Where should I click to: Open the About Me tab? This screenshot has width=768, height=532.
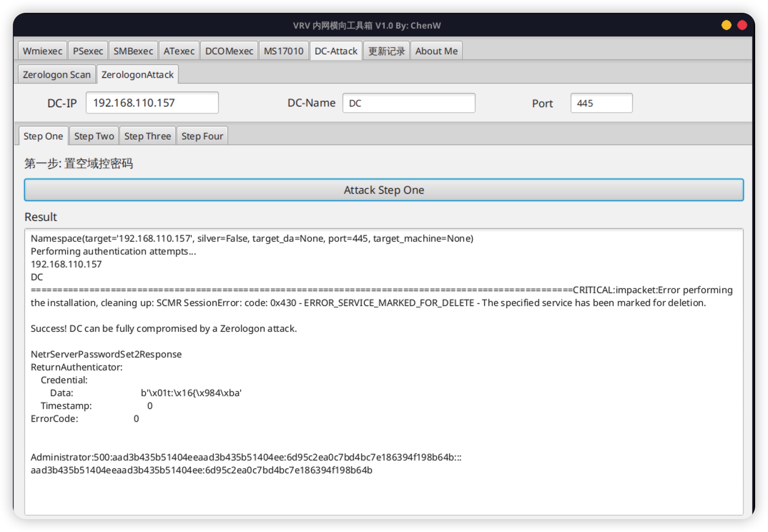(436, 51)
